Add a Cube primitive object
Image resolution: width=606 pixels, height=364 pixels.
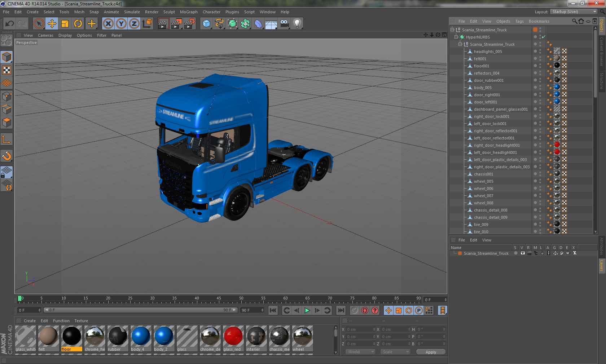click(x=206, y=24)
